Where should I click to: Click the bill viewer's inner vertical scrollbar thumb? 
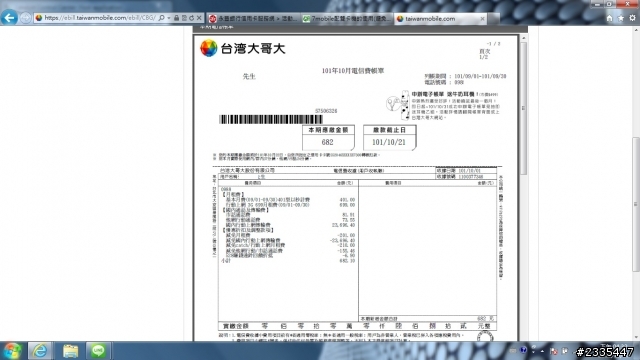coord(524,108)
